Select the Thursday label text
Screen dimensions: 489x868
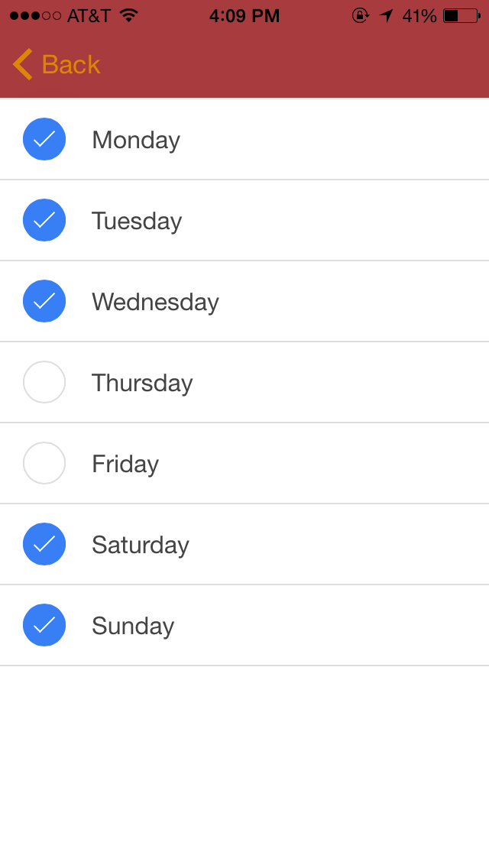[142, 383]
